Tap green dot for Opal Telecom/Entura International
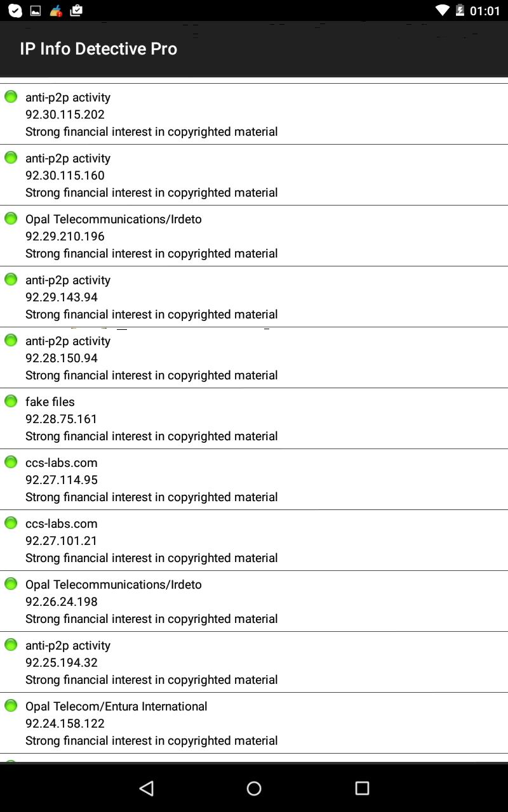 click(x=11, y=705)
